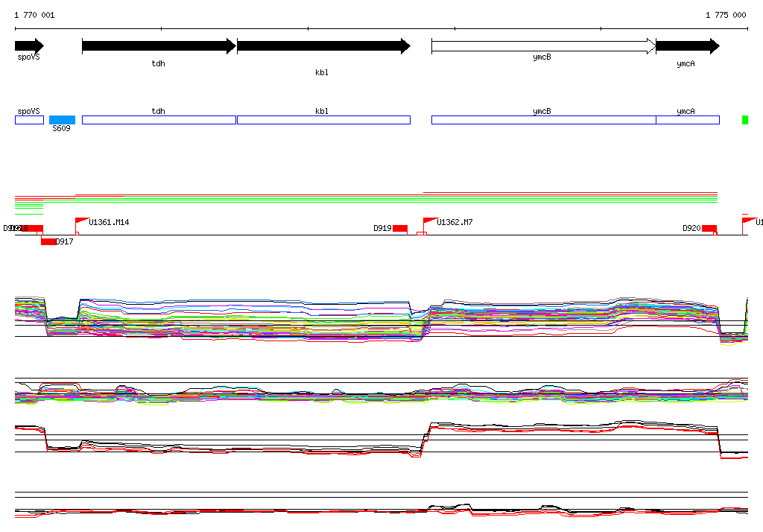Click the black spoVS gene arrow
Image resolution: width=763 pixels, height=532 pixels.
29,45
